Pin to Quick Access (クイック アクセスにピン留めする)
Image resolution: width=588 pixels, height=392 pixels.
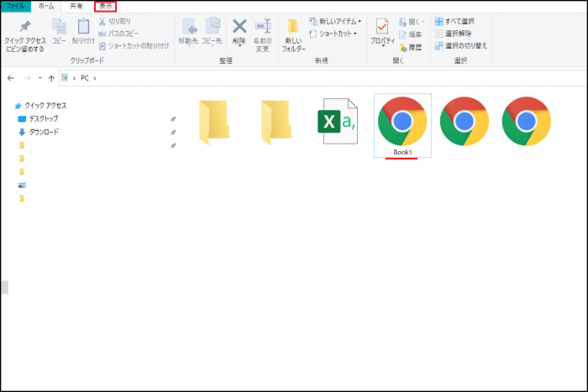25,36
